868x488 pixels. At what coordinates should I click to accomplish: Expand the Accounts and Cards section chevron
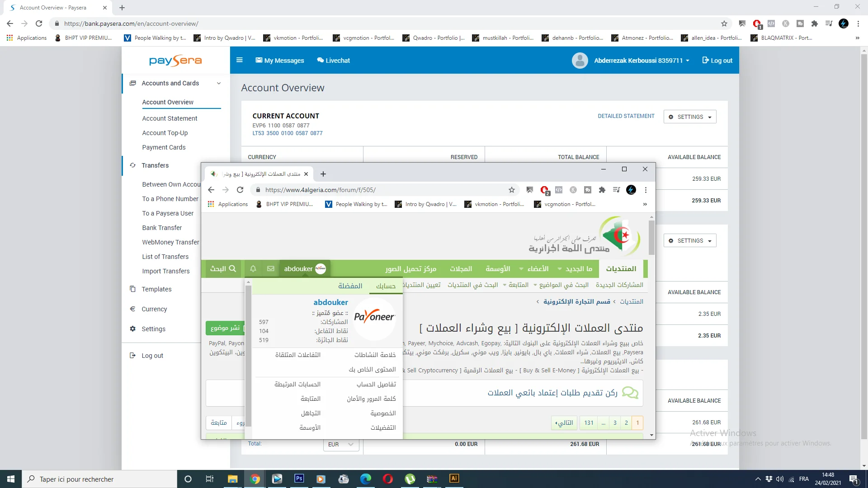pos(219,83)
